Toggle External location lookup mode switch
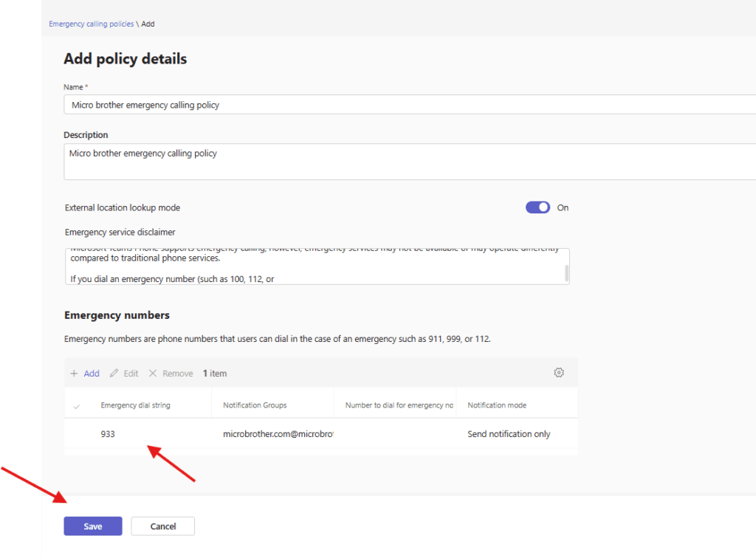 click(537, 207)
